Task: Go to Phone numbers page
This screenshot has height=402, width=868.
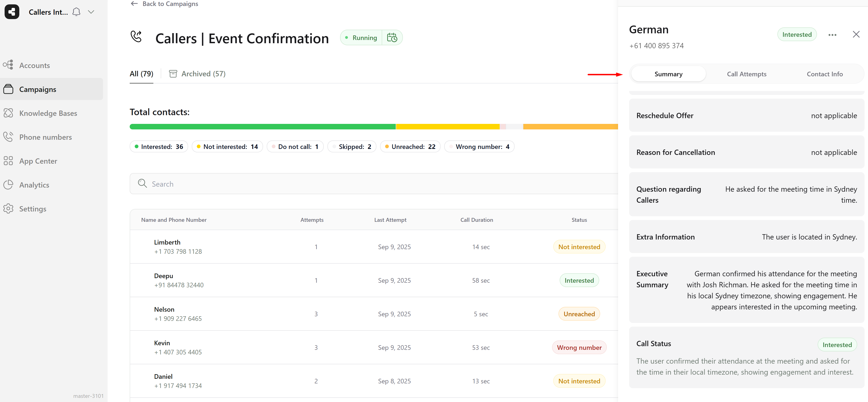Action: pyautogui.click(x=46, y=137)
